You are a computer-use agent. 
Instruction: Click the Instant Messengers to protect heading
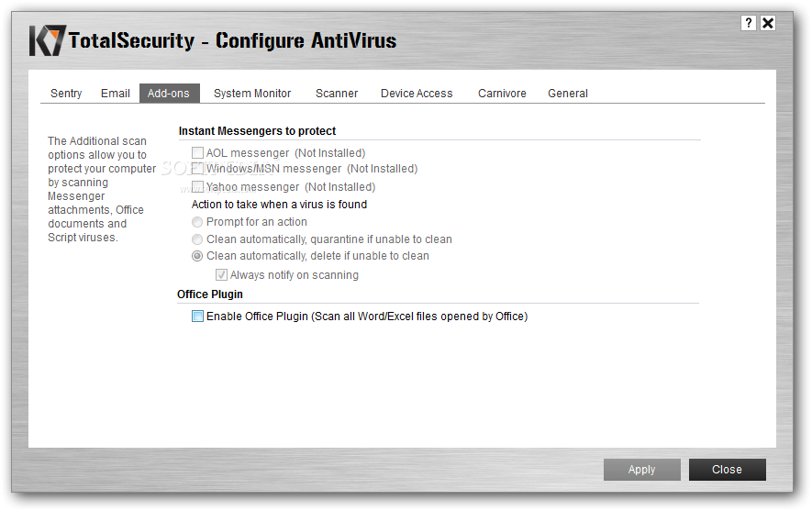(258, 131)
